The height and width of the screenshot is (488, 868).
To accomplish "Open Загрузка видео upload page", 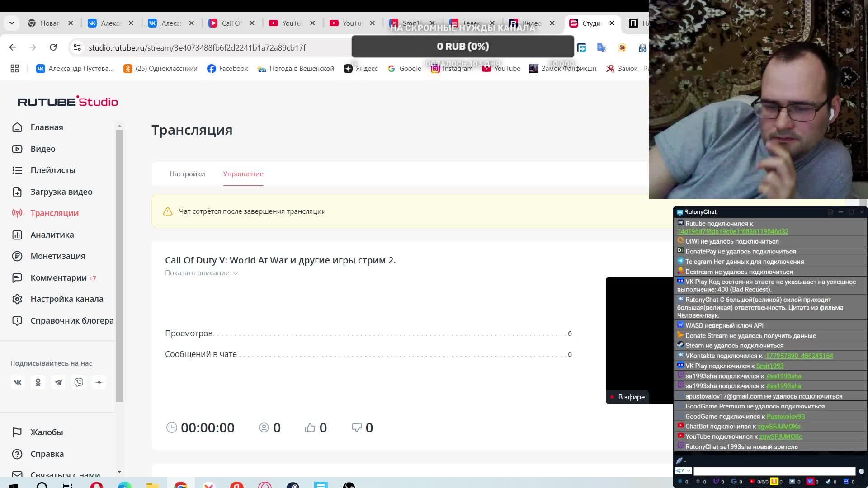I will click(61, 192).
